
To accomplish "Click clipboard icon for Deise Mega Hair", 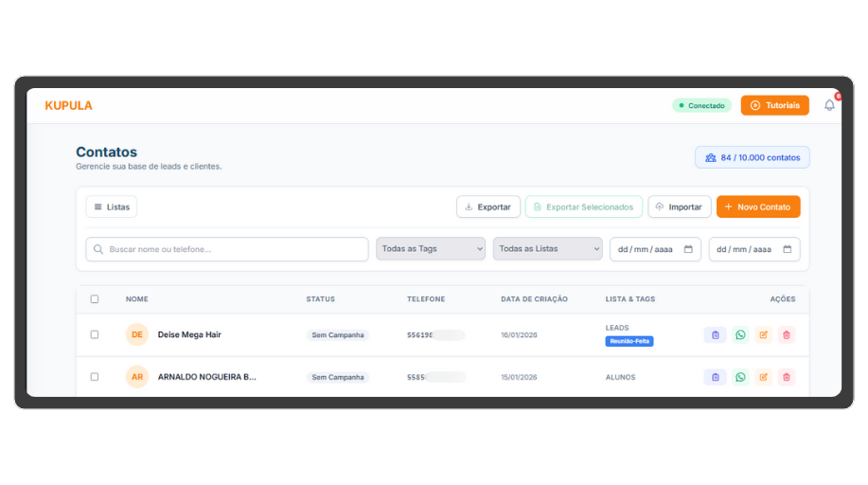I will [715, 334].
